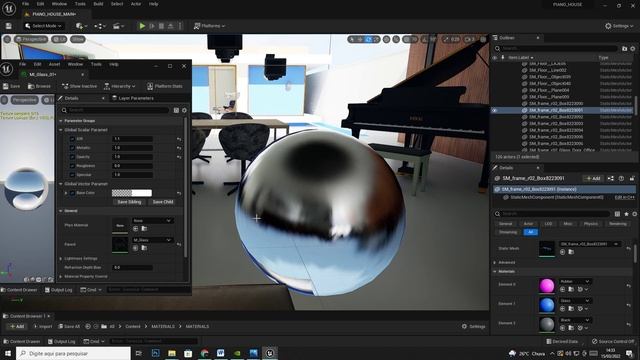Open the Tools menu in the material editor window
The height and width of the screenshot is (360, 640).
pos(96,64)
